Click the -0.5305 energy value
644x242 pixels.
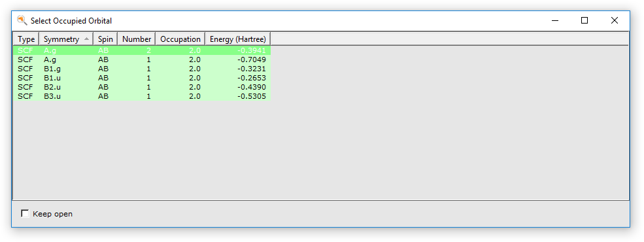[x=252, y=96]
